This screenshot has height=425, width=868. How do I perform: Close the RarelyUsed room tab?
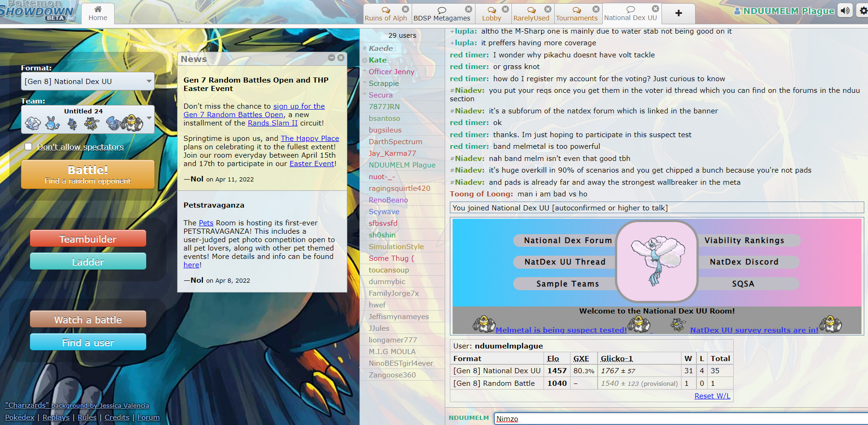click(548, 9)
